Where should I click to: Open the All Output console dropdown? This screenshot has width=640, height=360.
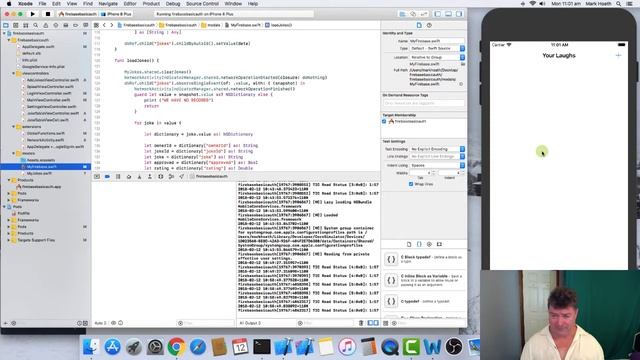click(250, 323)
